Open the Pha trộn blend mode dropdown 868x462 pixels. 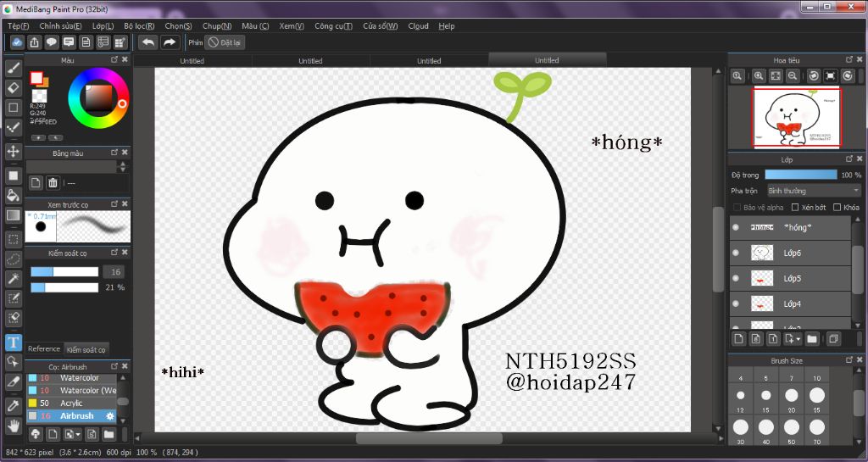(813, 191)
